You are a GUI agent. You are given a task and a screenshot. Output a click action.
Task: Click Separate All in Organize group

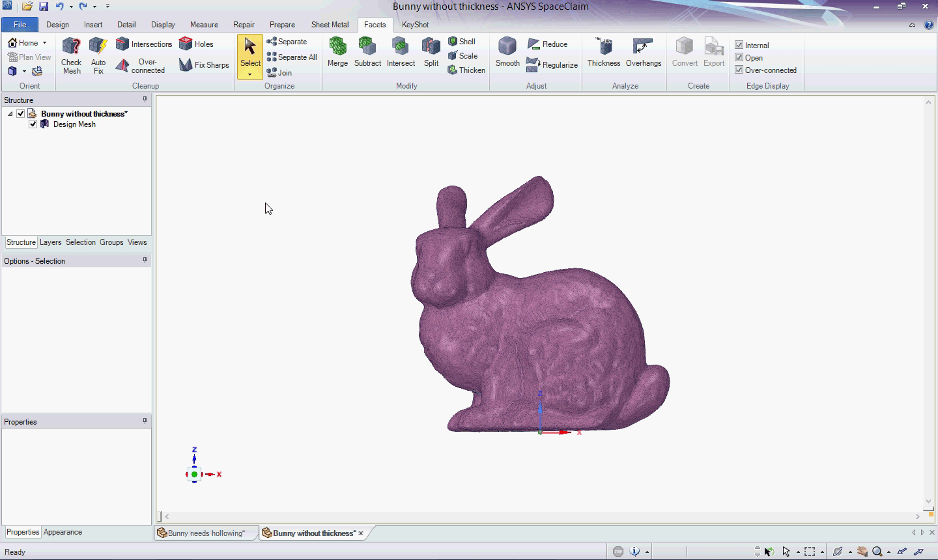pyautogui.click(x=292, y=57)
